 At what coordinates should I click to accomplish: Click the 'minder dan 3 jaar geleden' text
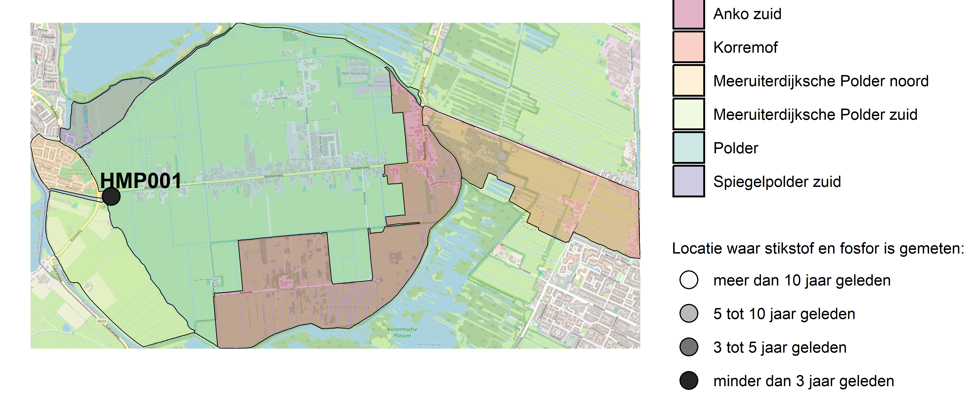(x=803, y=381)
